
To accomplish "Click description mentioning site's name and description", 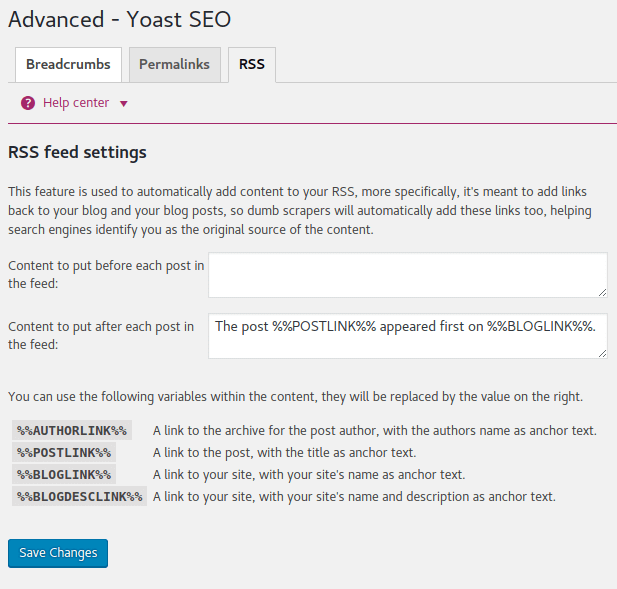I will pos(354,497).
